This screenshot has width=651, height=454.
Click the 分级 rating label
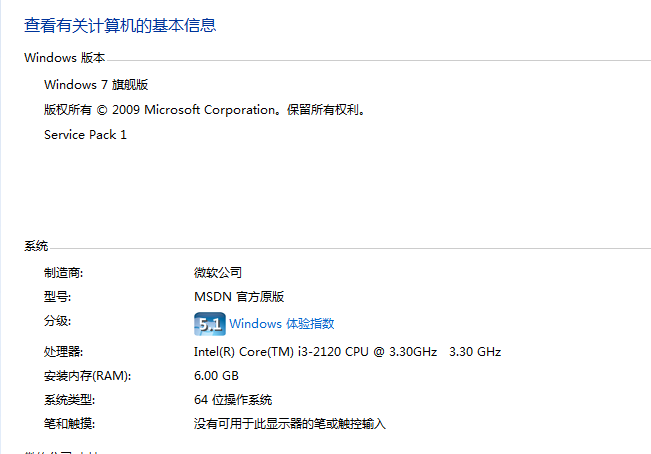(x=57, y=321)
